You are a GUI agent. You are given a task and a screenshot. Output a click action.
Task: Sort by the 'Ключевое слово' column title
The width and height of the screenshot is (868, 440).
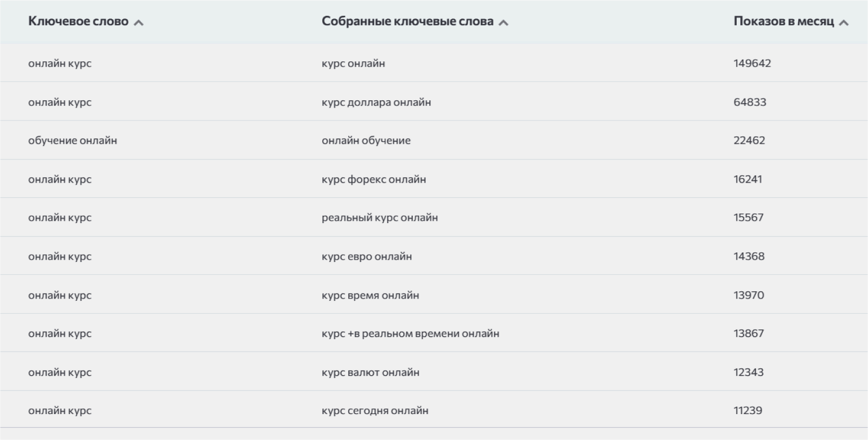click(78, 22)
